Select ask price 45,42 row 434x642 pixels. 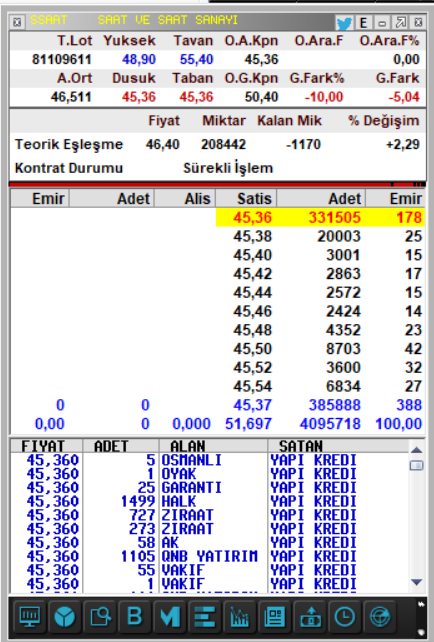pyautogui.click(x=320, y=274)
